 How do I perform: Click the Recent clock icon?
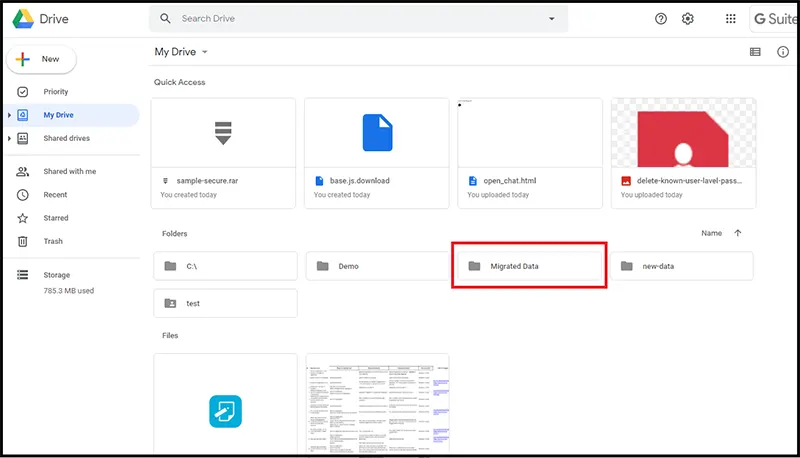22,195
